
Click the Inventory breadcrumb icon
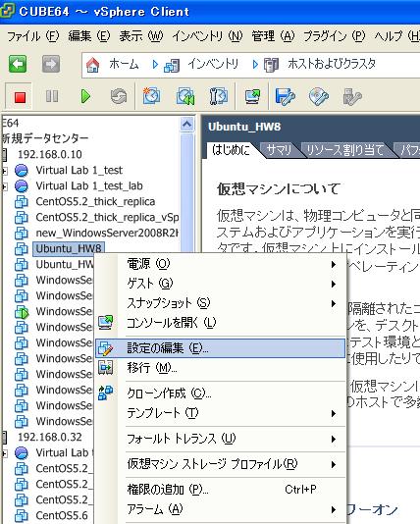click(172, 65)
